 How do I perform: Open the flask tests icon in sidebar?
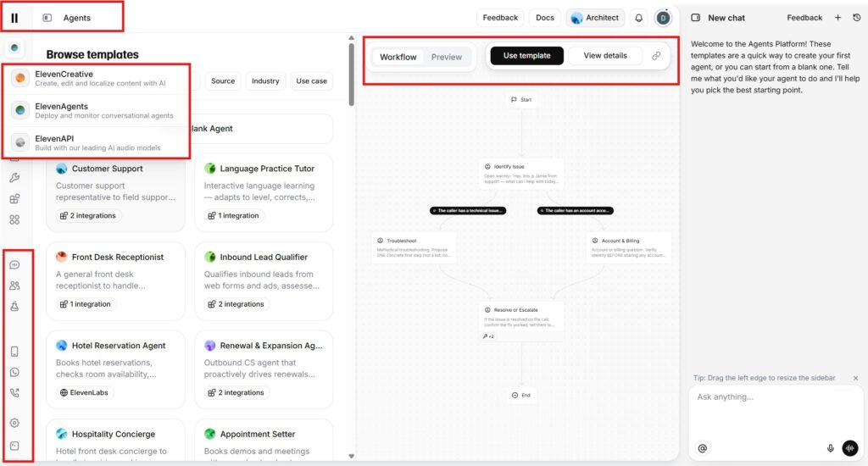tap(14, 306)
